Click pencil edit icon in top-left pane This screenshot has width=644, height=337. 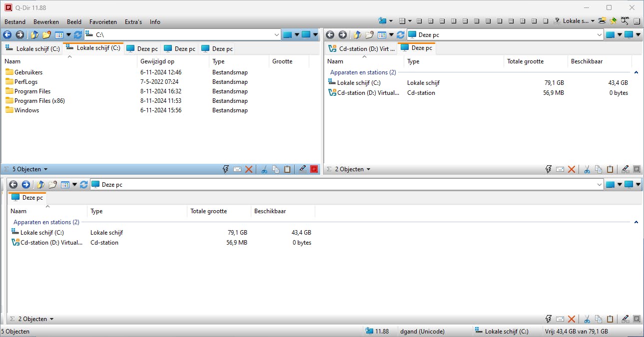coord(303,169)
